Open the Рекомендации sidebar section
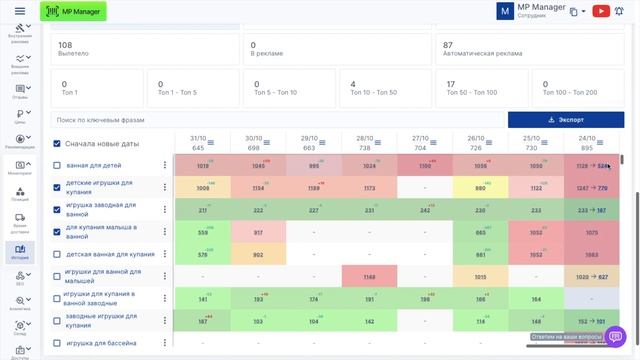 click(x=20, y=141)
